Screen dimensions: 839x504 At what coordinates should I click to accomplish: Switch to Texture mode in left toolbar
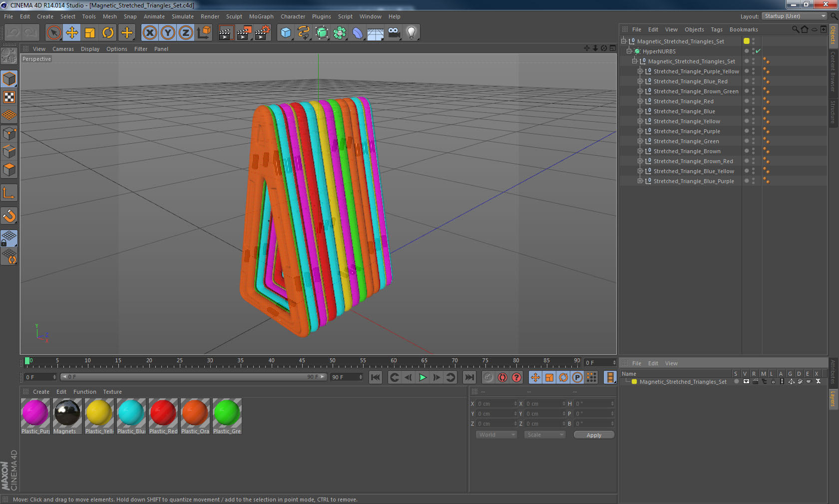9,97
